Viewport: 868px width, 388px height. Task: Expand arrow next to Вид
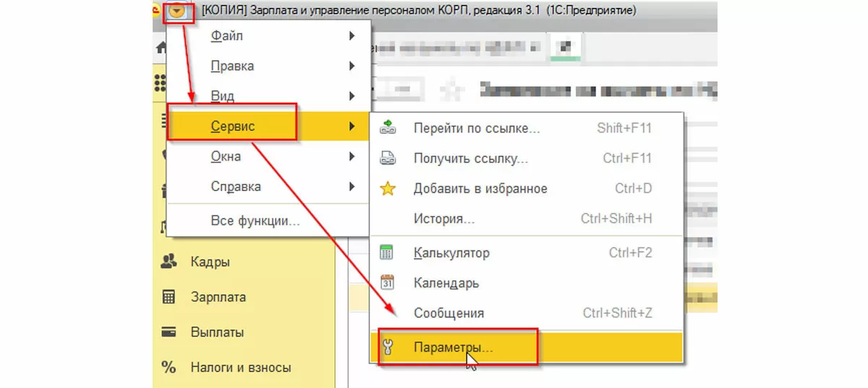[x=352, y=96]
